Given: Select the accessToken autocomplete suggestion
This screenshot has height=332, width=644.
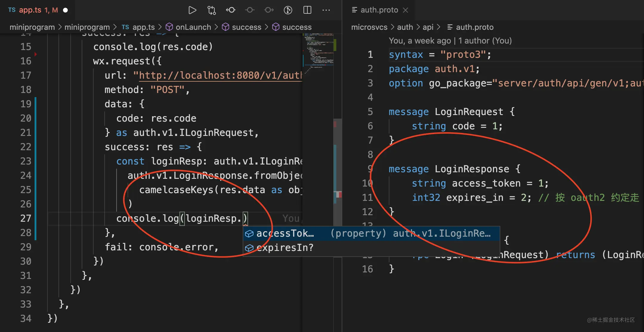Looking at the screenshot, I should [371, 233].
